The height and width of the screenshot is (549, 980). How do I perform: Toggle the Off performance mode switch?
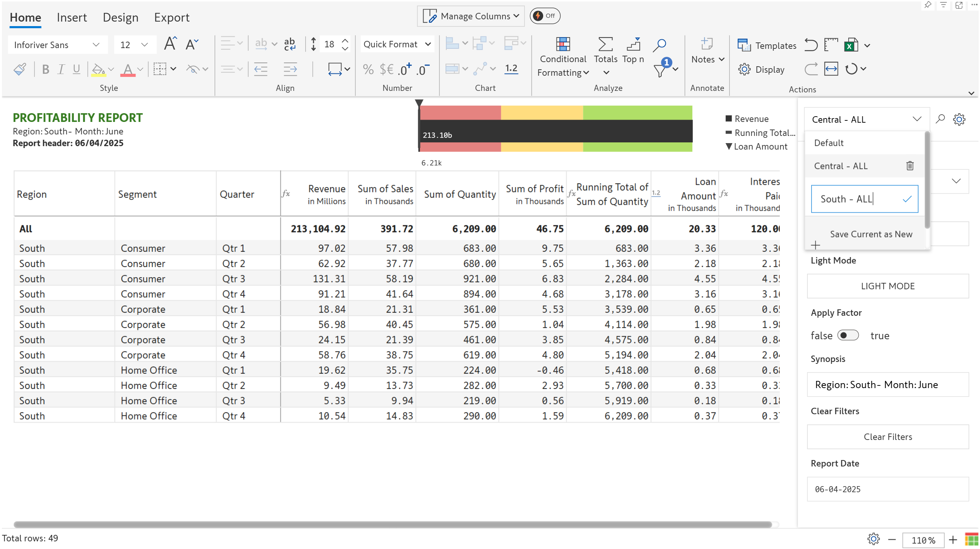(x=544, y=16)
